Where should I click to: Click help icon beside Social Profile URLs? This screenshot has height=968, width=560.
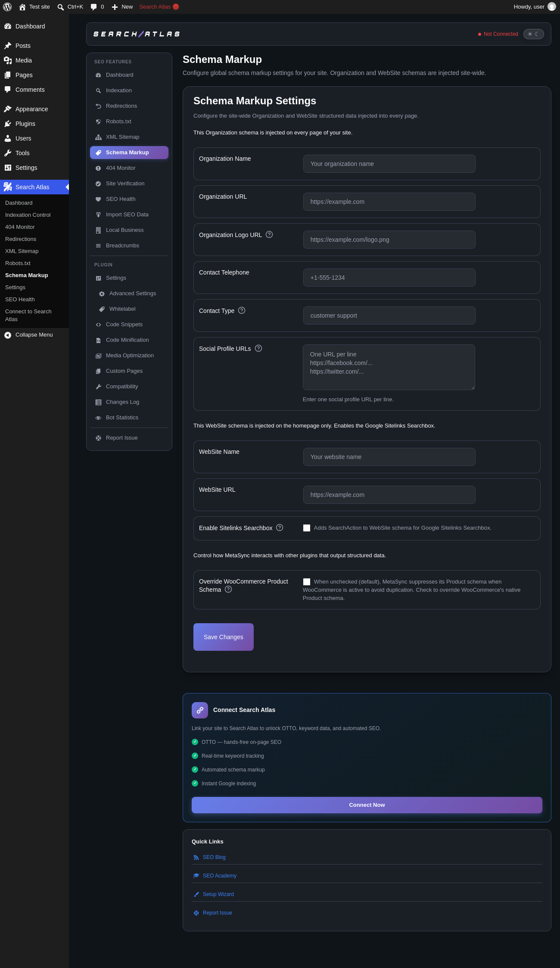point(258,348)
